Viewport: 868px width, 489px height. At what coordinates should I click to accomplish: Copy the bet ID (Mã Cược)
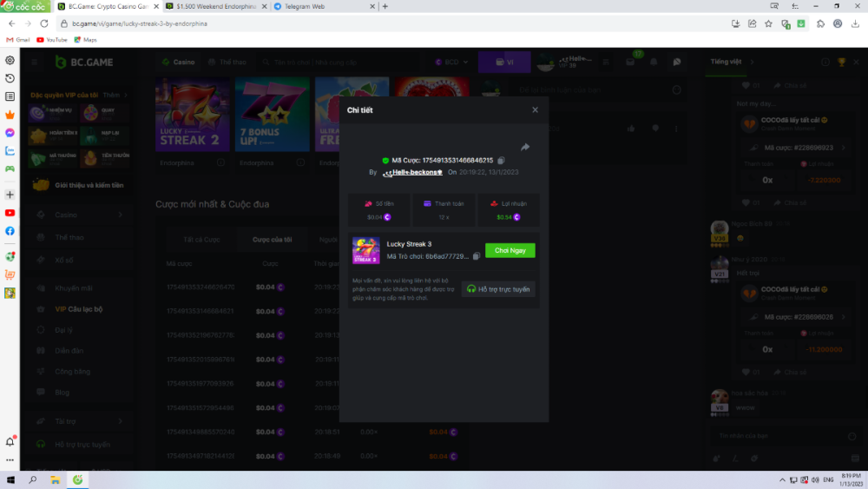(502, 161)
